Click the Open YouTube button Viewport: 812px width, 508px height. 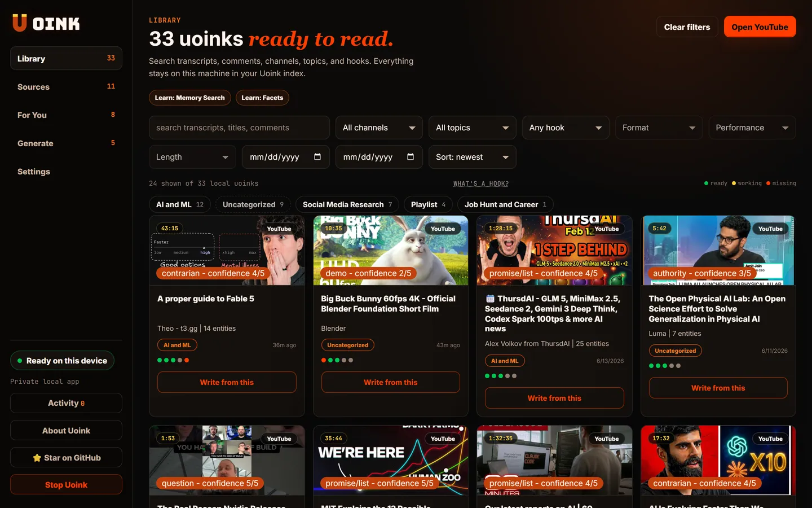[760, 27]
